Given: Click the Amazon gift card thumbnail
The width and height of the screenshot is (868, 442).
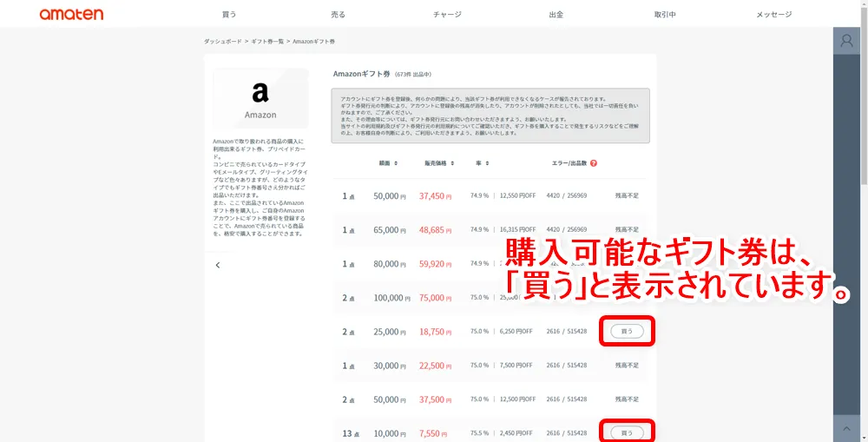Looking at the screenshot, I should pos(260,99).
